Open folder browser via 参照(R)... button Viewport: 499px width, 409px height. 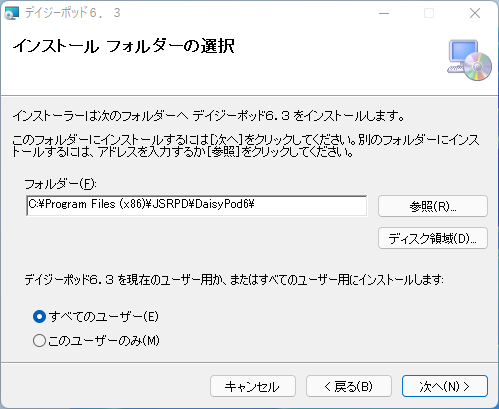click(433, 206)
